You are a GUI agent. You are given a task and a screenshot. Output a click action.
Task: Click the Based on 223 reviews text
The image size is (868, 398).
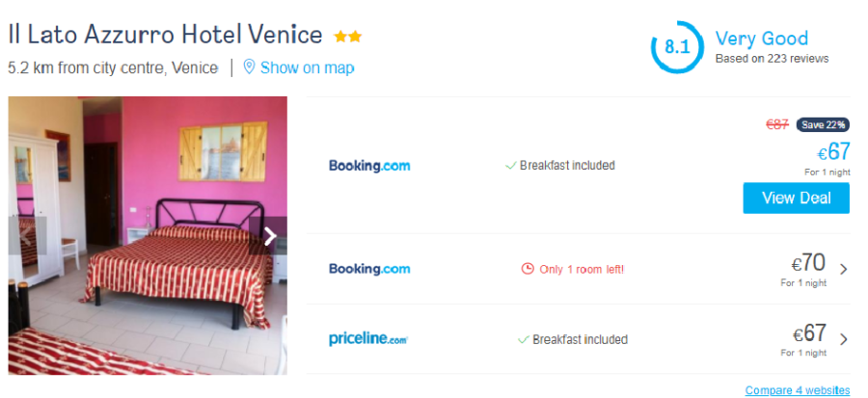pyautogui.click(x=772, y=59)
